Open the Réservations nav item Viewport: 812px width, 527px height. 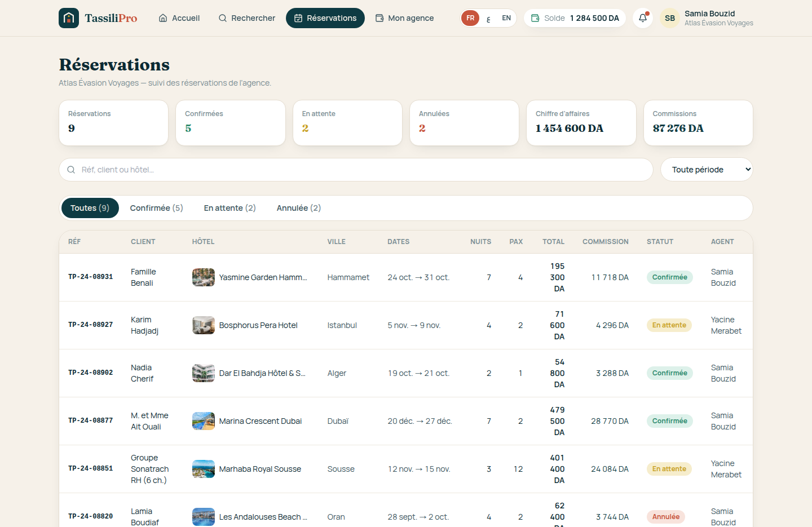[325, 18]
